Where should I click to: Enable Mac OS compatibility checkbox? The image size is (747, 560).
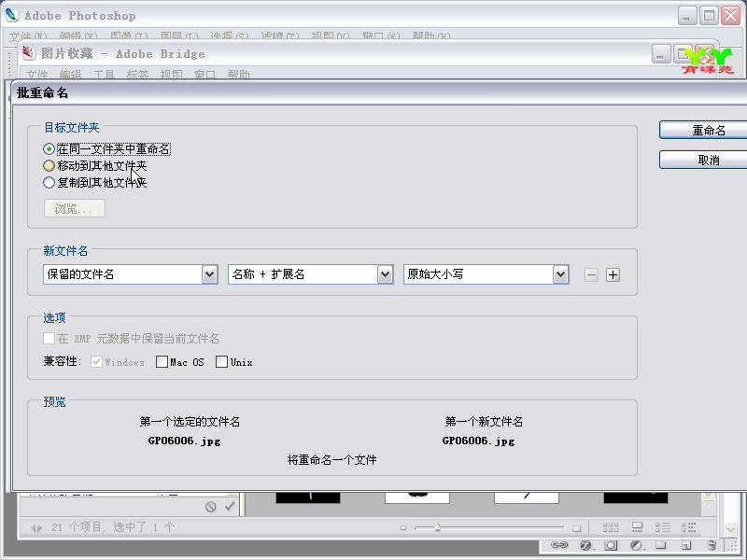tap(162, 362)
